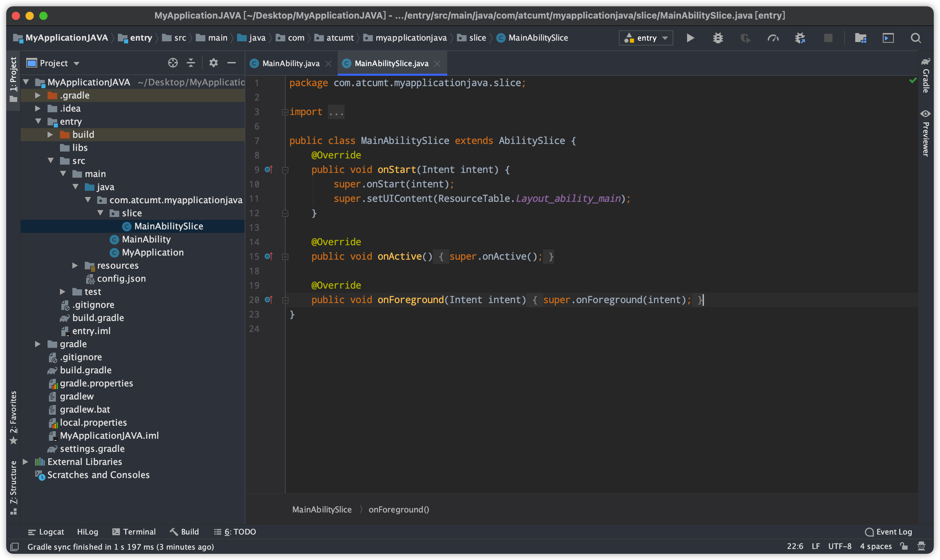
Task: Click the locate current file crosshair icon
Action: (173, 63)
